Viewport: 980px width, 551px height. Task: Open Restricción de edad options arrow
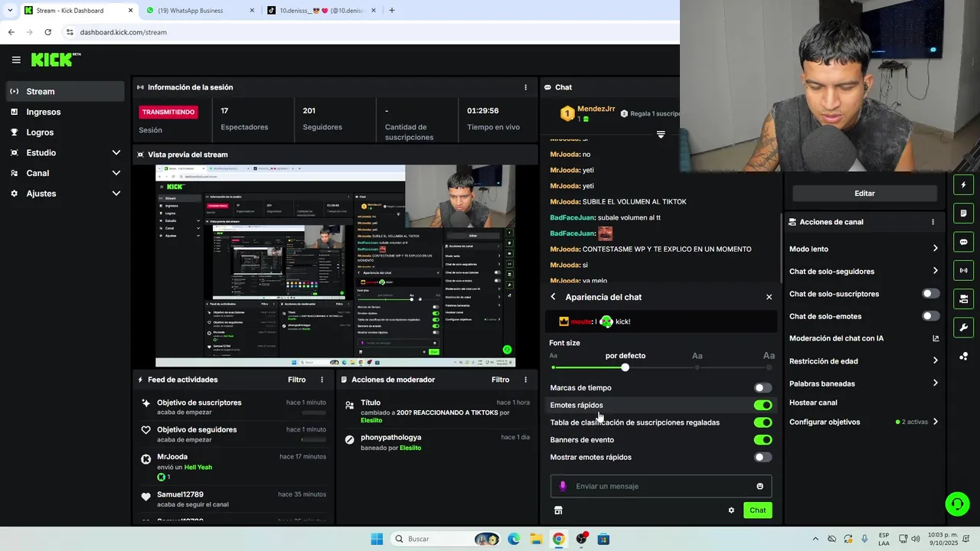(x=935, y=361)
